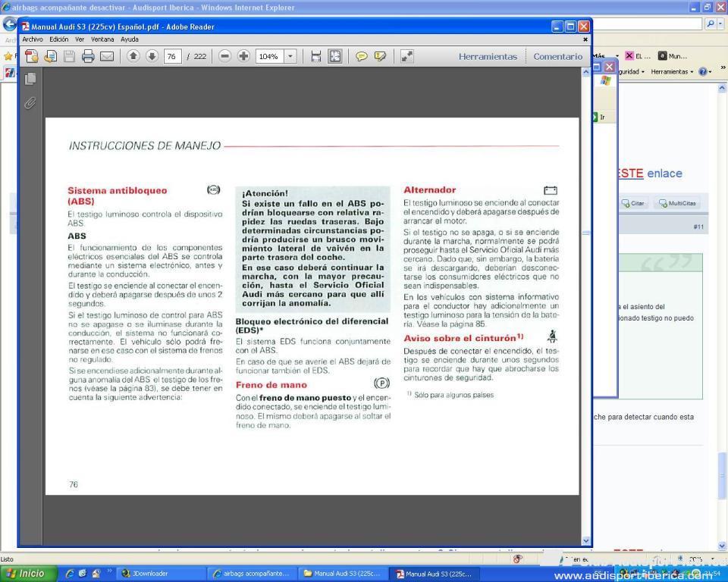The height and width of the screenshot is (582, 728).
Task: Switch to airbags acompañante taskbar window
Action: 251,574
